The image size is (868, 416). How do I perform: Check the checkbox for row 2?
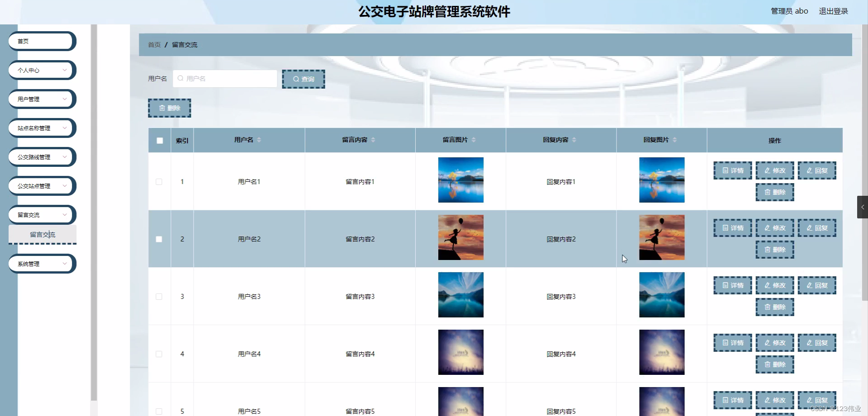coord(159,239)
